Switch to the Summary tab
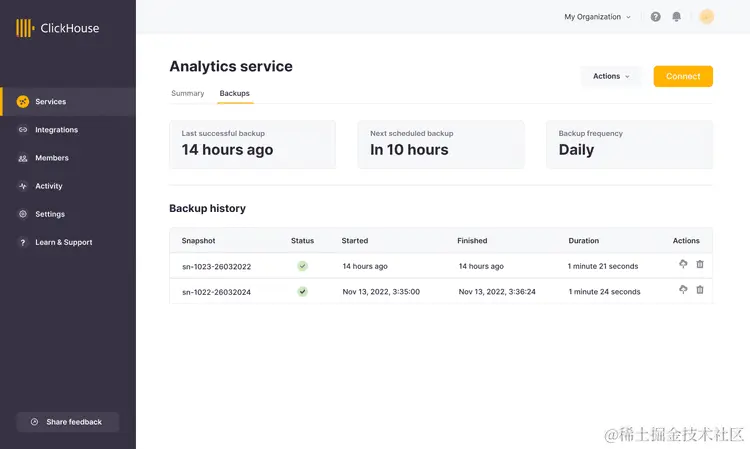Viewport: 750px width, 449px height. (x=187, y=93)
